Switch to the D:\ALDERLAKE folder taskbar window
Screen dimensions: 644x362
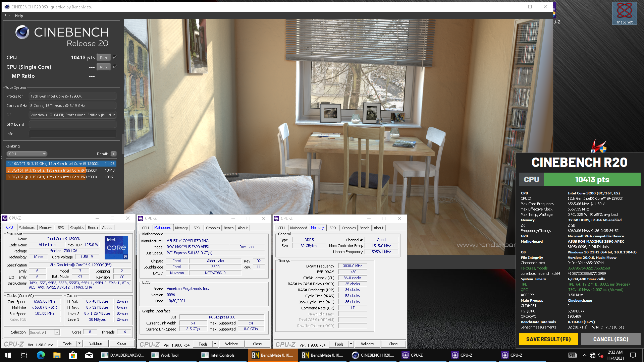tap(123, 355)
